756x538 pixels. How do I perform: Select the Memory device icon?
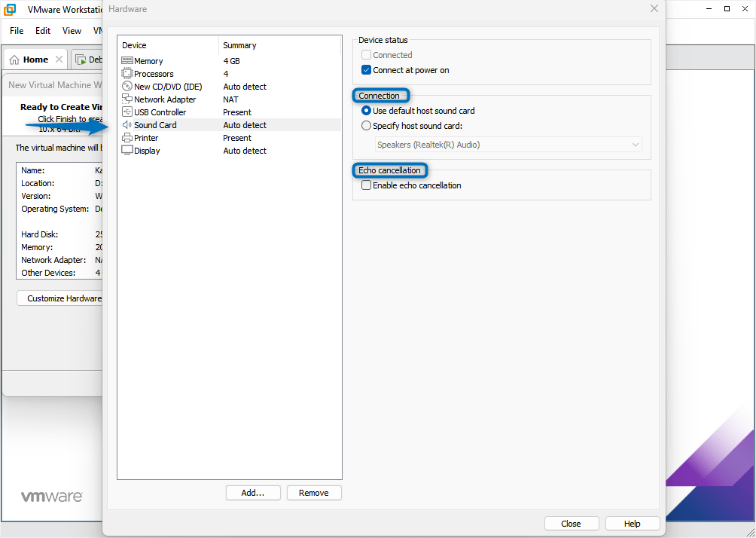(x=127, y=60)
